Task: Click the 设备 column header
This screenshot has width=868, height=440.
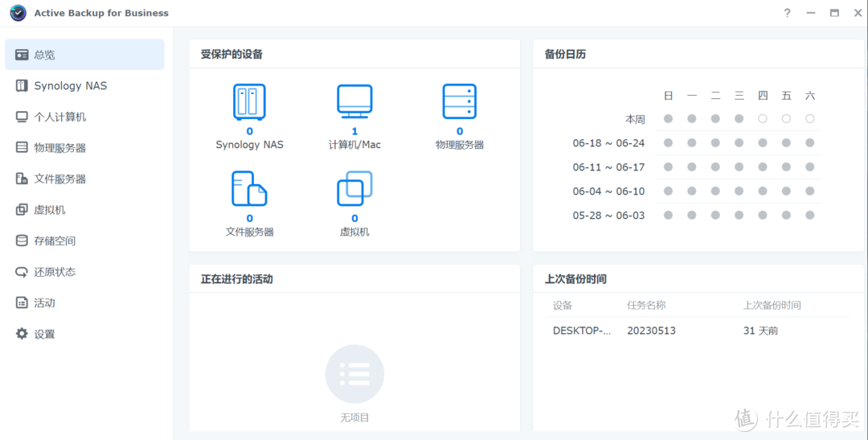Action: (563, 306)
